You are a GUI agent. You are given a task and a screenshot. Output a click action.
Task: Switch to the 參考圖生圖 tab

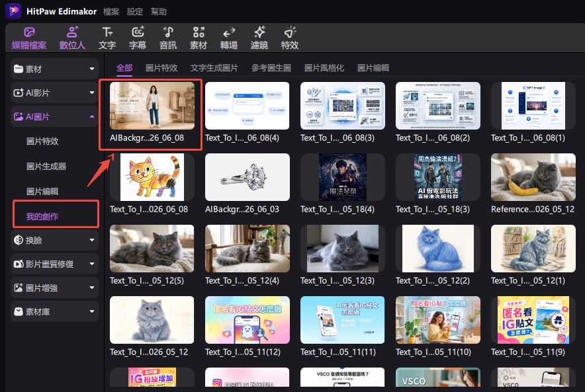271,68
